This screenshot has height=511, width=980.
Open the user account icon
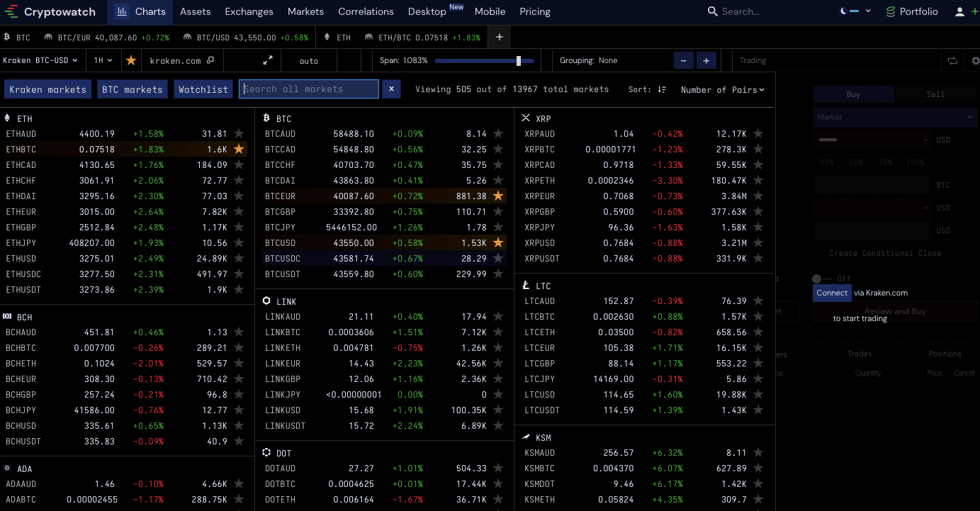pyautogui.click(x=960, y=11)
